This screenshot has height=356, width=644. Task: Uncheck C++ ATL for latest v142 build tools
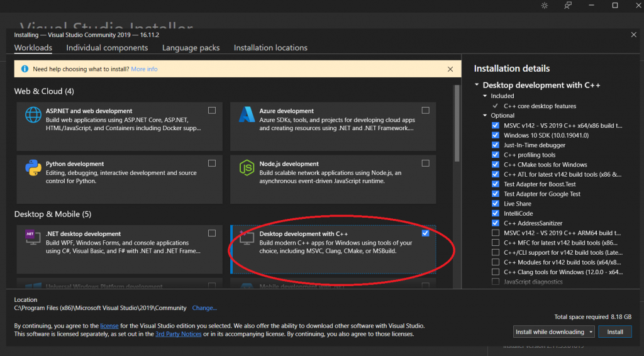(496, 174)
